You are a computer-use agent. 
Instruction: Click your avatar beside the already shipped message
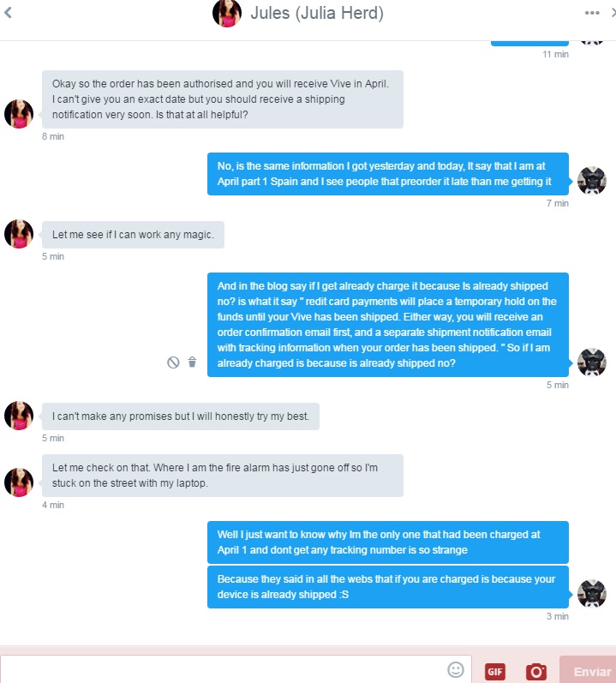(x=592, y=594)
